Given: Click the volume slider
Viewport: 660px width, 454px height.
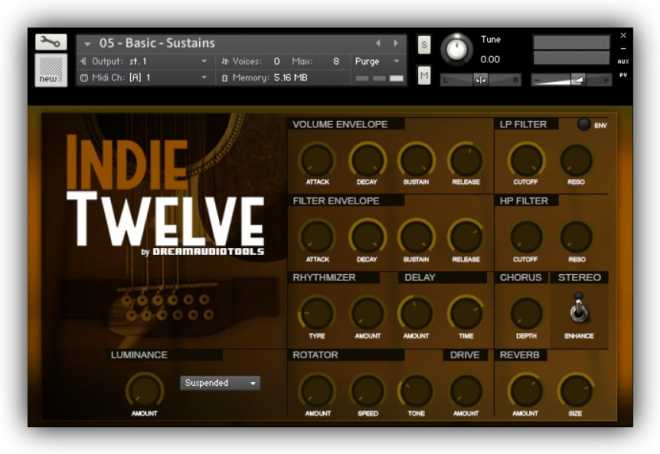Looking at the screenshot, I should pyautogui.click(x=571, y=80).
